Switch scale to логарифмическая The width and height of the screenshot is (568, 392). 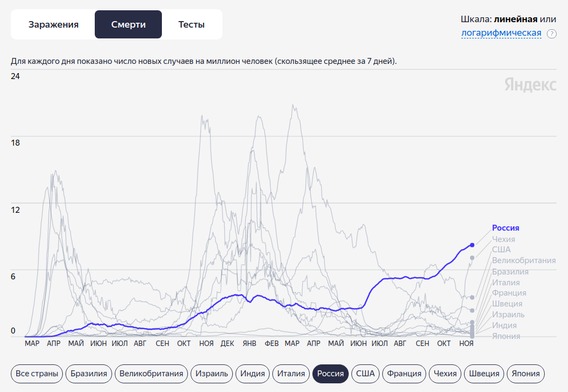501,33
